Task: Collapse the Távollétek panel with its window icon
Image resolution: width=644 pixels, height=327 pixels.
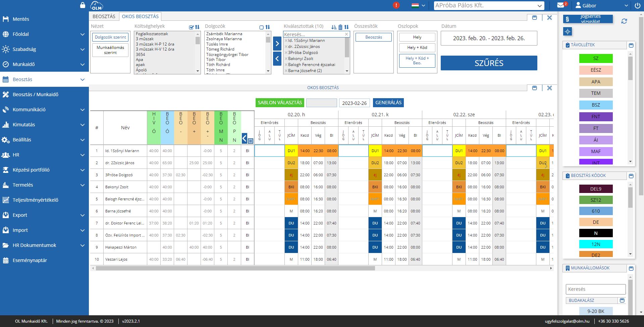Action: click(631, 45)
